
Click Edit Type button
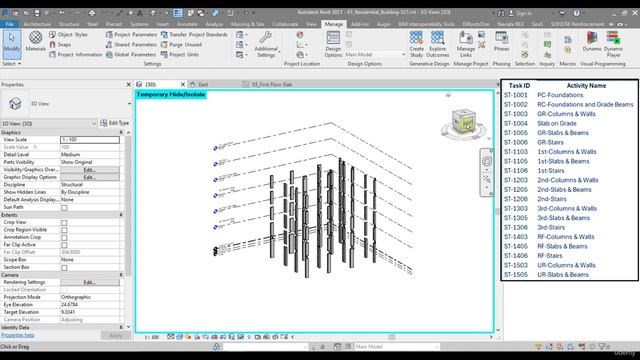[x=115, y=123]
